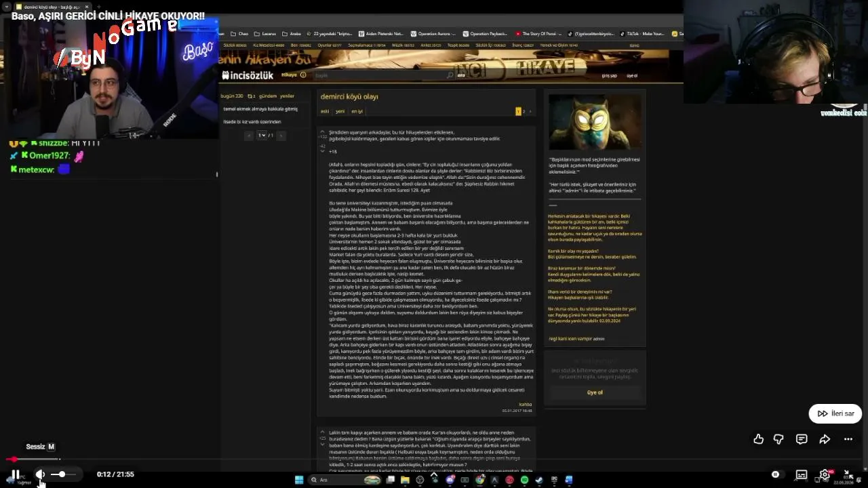Open the incisözlük logo home link
This screenshot has height=488, width=868.
coord(248,75)
